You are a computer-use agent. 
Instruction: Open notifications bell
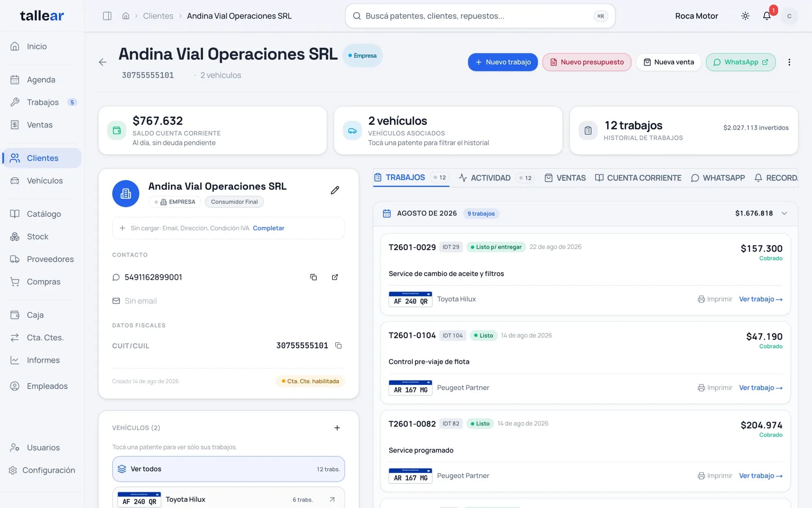coord(767,16)
